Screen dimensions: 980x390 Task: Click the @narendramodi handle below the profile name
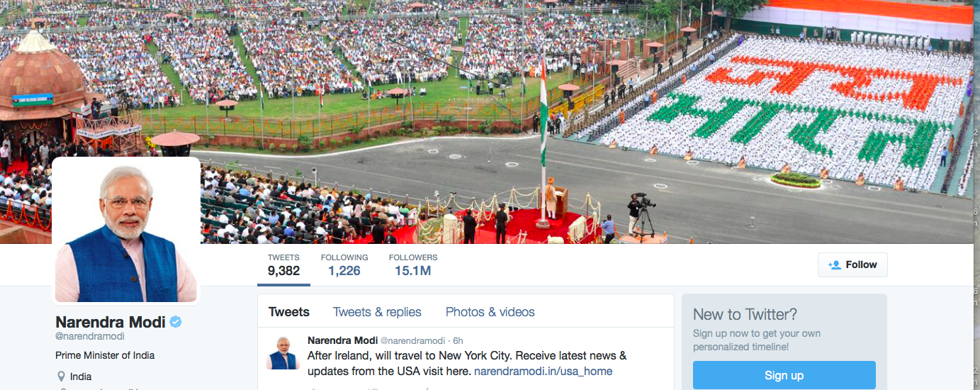click(90, 336)
